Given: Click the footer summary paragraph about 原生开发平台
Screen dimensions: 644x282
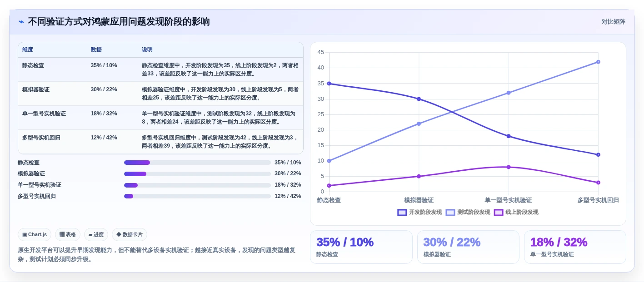Looking at the screenshot, I should click(157, 255).
